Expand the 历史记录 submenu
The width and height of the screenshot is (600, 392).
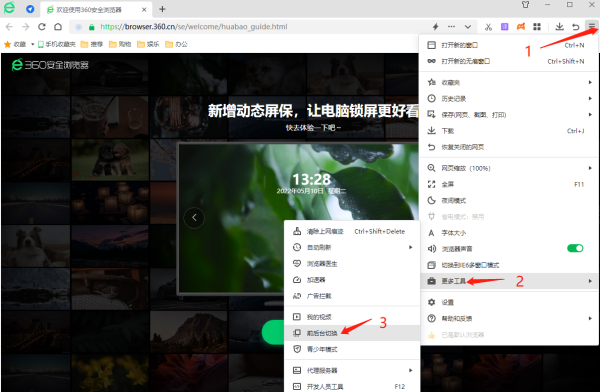(509, 98)
